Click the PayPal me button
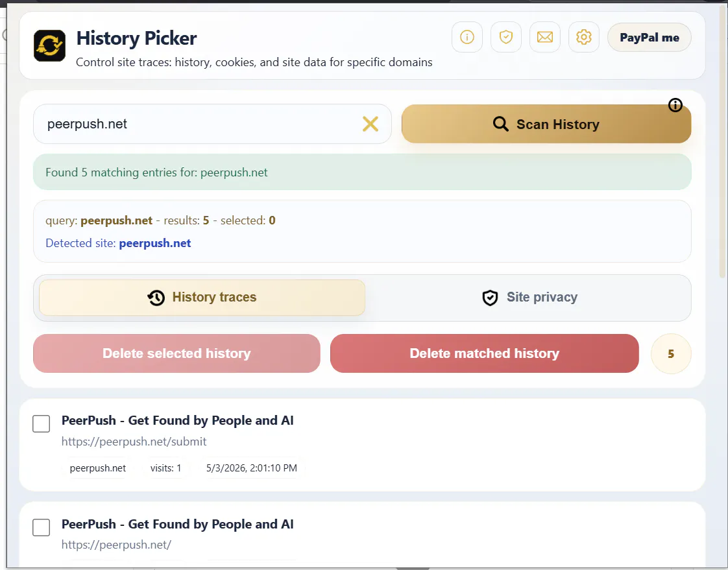728x570 pixels. pyautogui.click(x=649, y=38)
